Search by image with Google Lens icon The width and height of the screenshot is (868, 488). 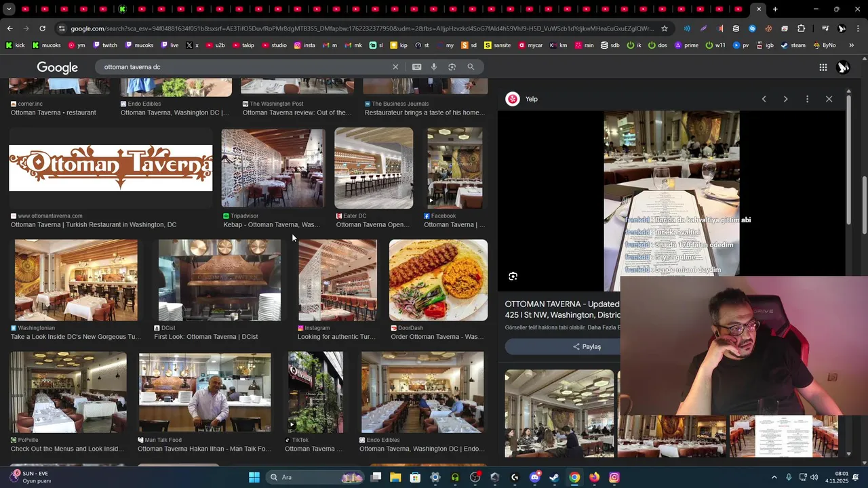click(452, 67)
